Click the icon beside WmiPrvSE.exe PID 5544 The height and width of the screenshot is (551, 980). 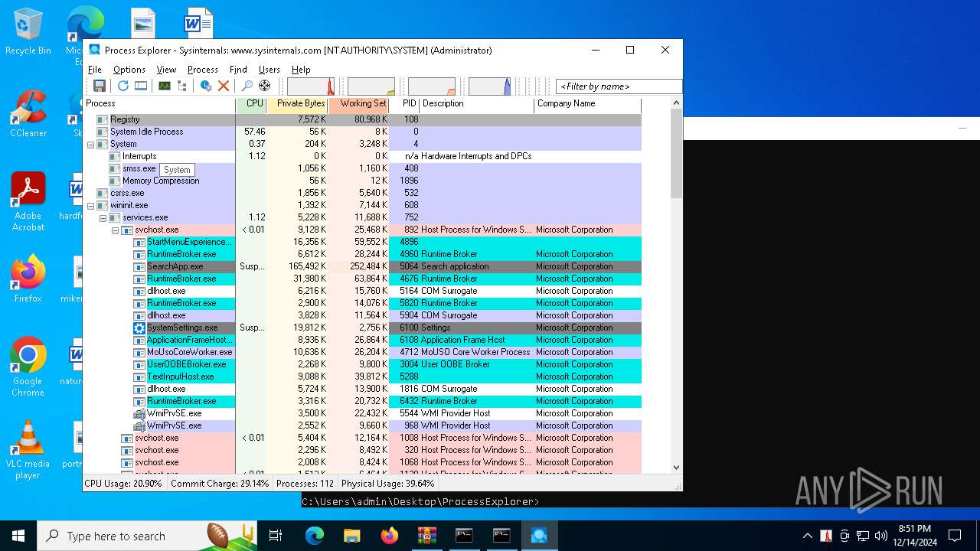(x=139, y=413)
